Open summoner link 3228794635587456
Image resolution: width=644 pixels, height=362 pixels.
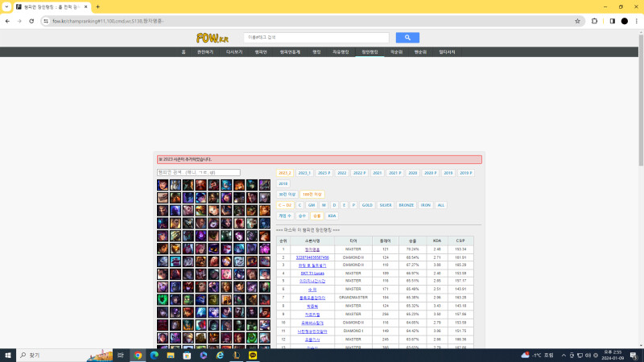tap(312, 257)
